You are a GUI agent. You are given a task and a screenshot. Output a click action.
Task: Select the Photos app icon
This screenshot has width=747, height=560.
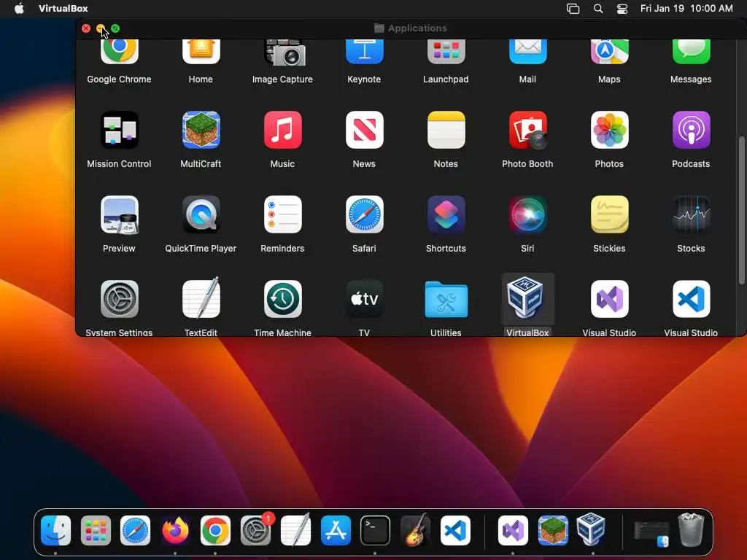(609, 130)
